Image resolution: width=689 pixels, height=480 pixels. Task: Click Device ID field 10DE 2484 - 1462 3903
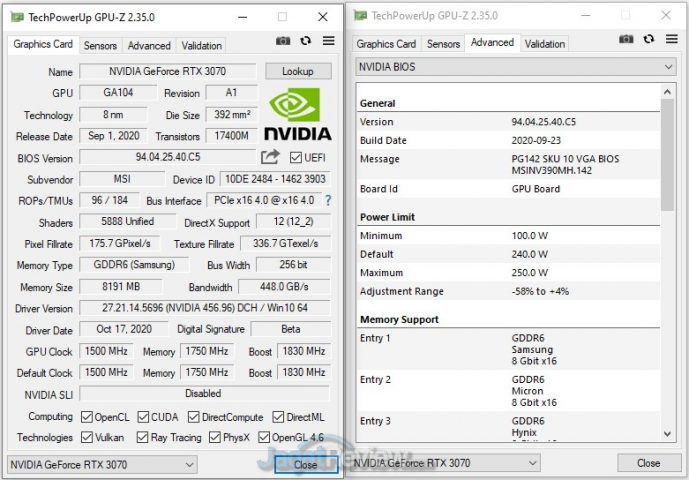click(275, 179)
